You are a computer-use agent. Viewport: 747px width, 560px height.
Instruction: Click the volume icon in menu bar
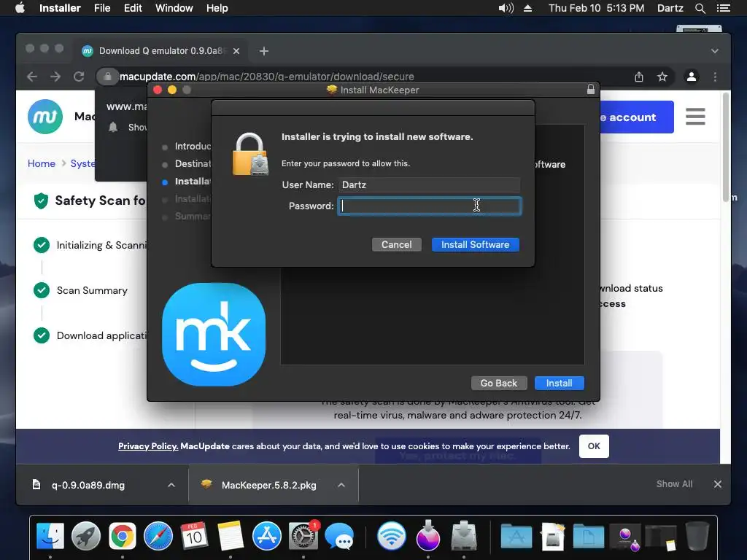coord(506,8)
